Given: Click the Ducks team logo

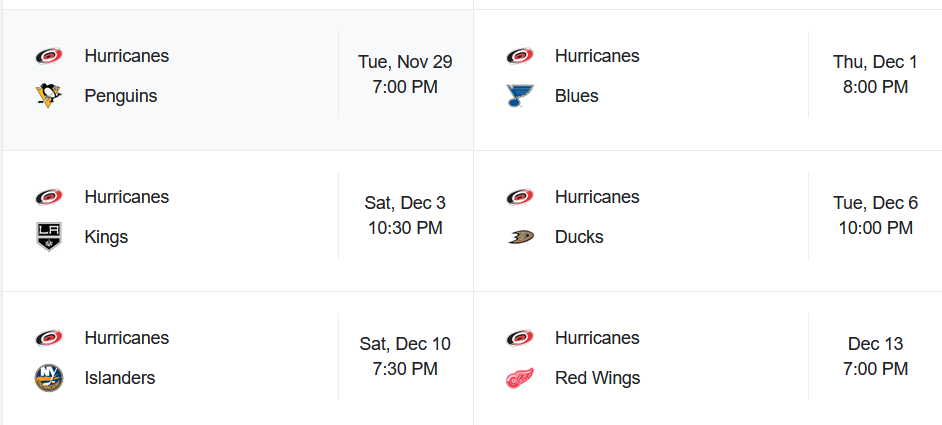Looking at the screenshot, I should point(519,237).
